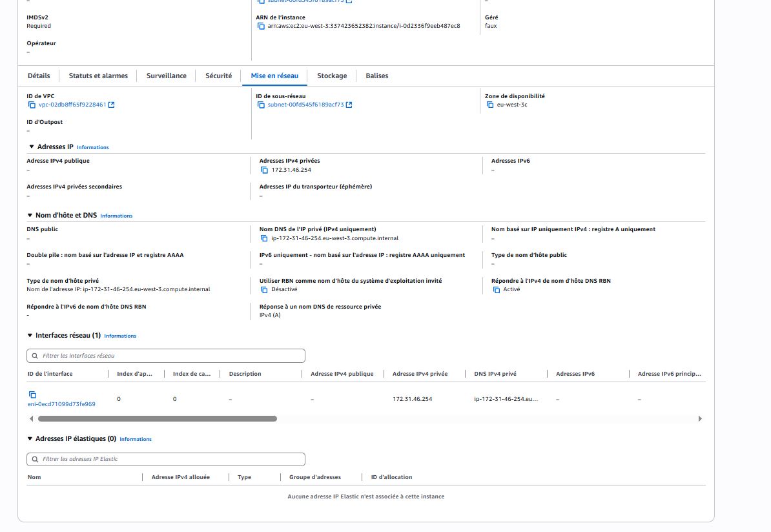Viewport: 771px width, 532px height.
Task: Click the interfaces table horizontal scrollbar
Action: pos(155,419)
